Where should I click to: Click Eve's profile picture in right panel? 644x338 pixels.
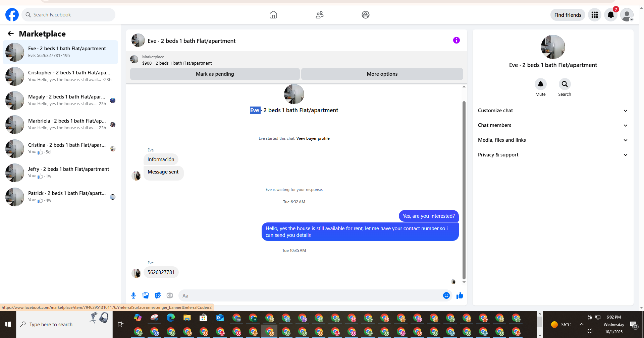point(553,47)
